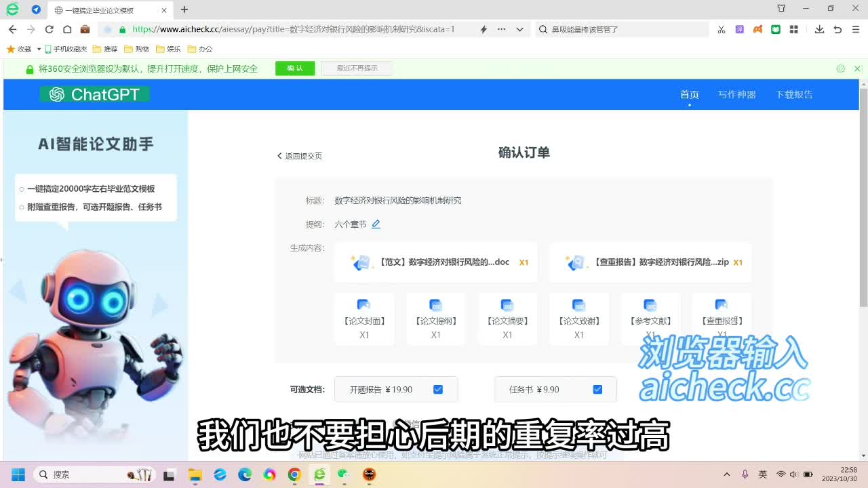Open the extensions grid icon in toolbar

click(793, 29)
